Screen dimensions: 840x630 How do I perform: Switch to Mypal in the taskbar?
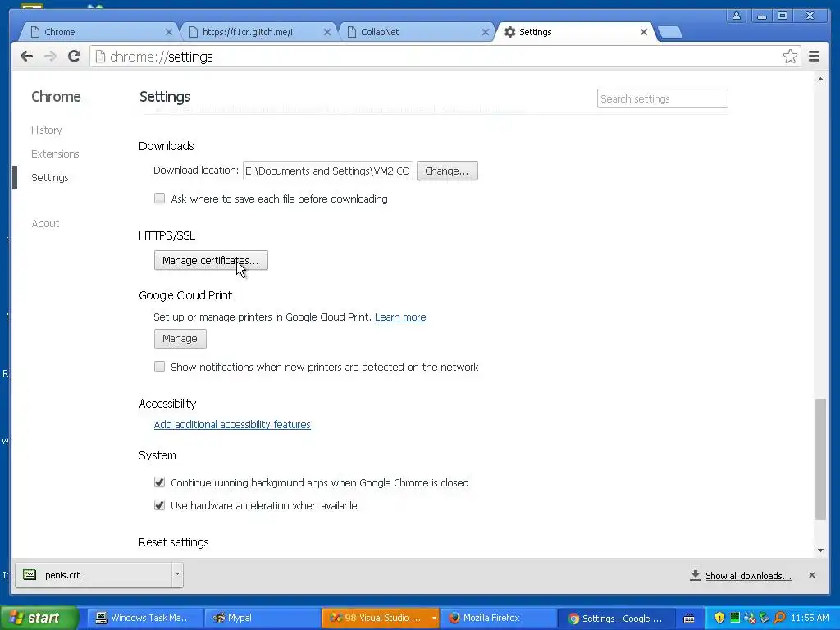click(x=262, y=619)
